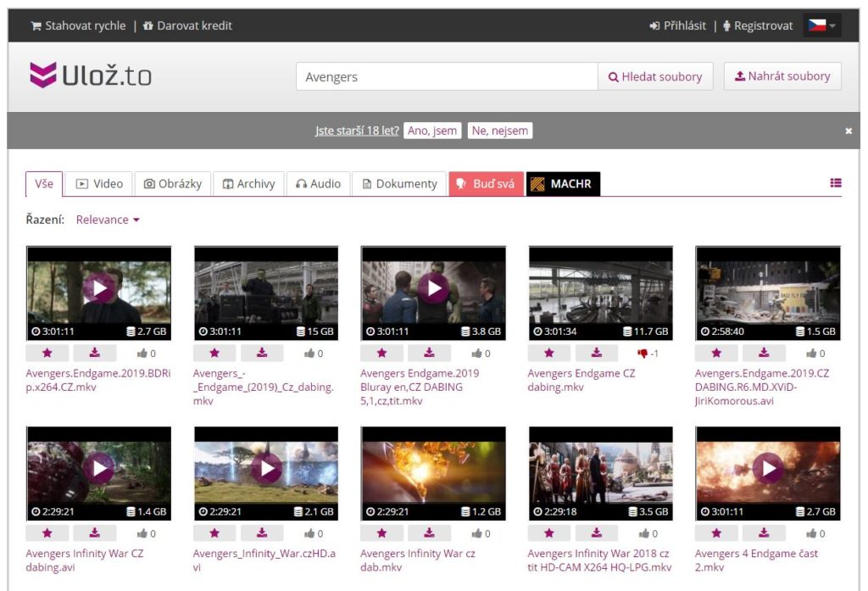Download the 3.5 GB HD-CAM Infinity War file
Image resolution: width=868 pixels, height=591 pixels.
pyautogui.click(x=596, y=532)
